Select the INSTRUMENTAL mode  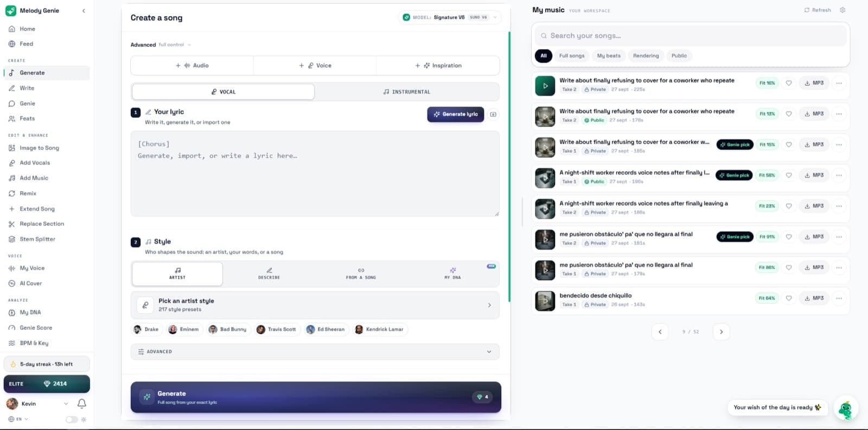pos(406,92)
